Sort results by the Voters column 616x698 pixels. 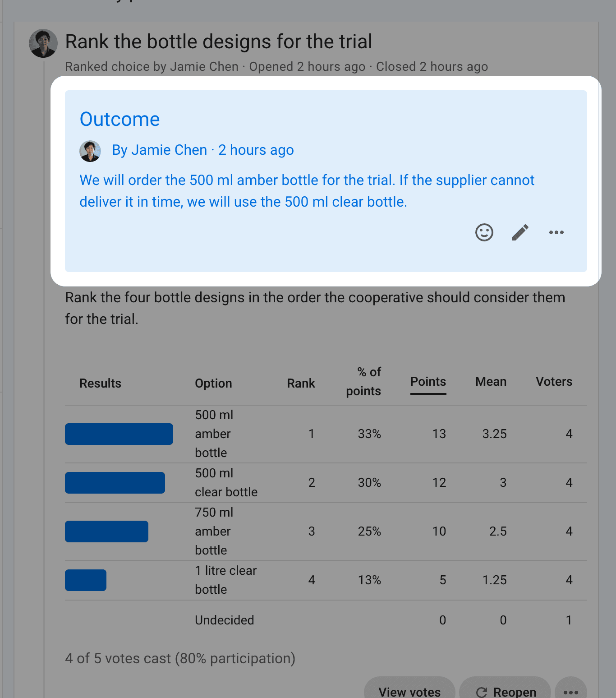click(x=554, y=382)
